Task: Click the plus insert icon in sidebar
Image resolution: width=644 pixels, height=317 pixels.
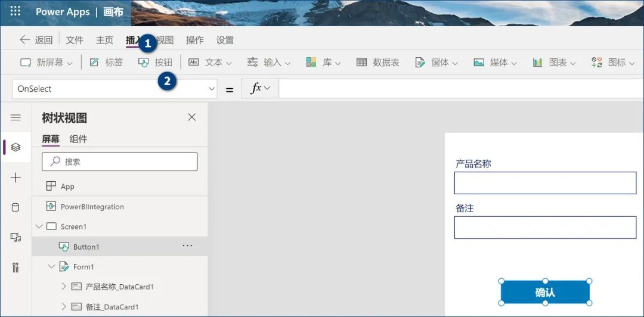Action: pyautogui.click(x=16, y=178)
